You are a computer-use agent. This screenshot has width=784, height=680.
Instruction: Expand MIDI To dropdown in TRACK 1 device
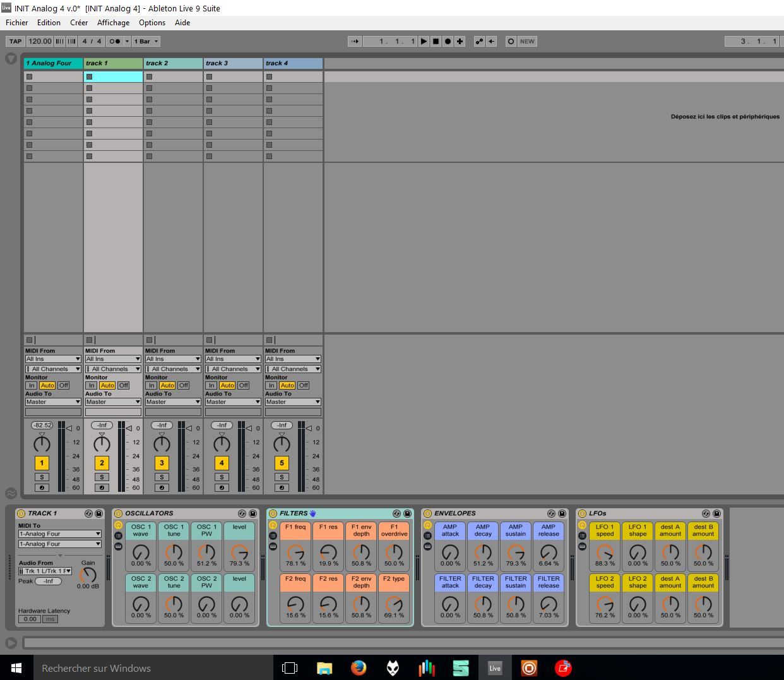pos(59,534)
